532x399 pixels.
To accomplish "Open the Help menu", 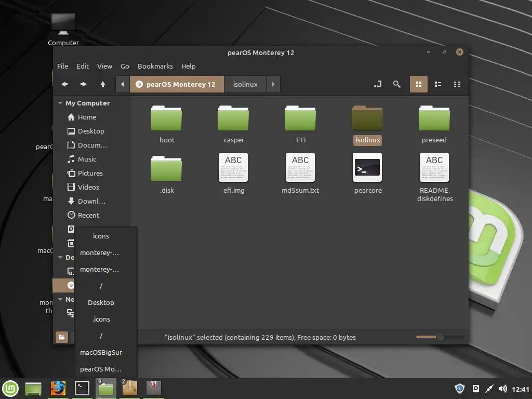I will [188, 66].
